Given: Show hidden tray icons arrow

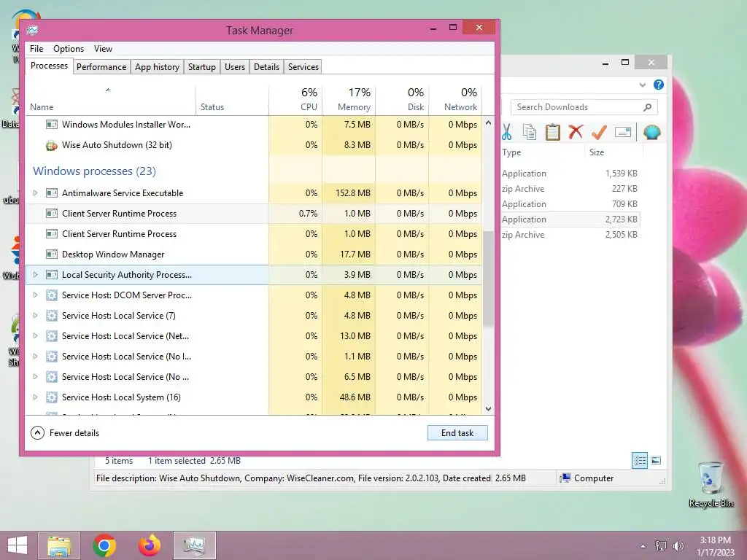Looking at the screenshot, I should (643, 546).
